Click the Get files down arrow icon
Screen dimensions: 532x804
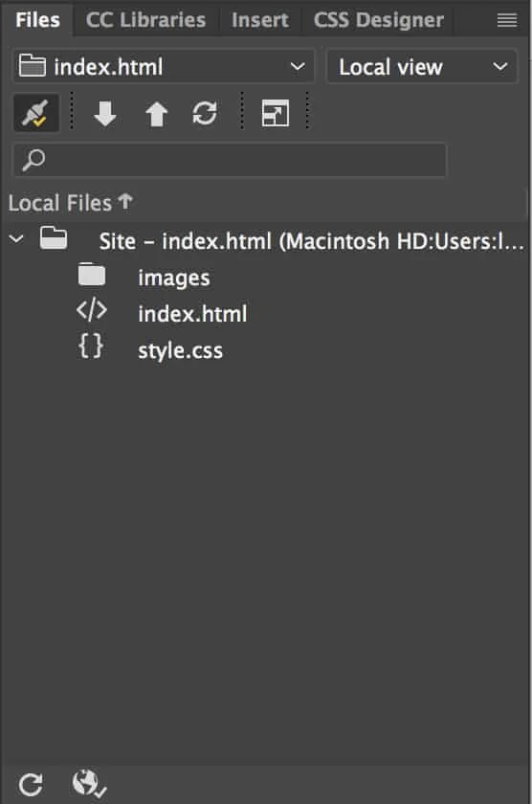[105, 113]
